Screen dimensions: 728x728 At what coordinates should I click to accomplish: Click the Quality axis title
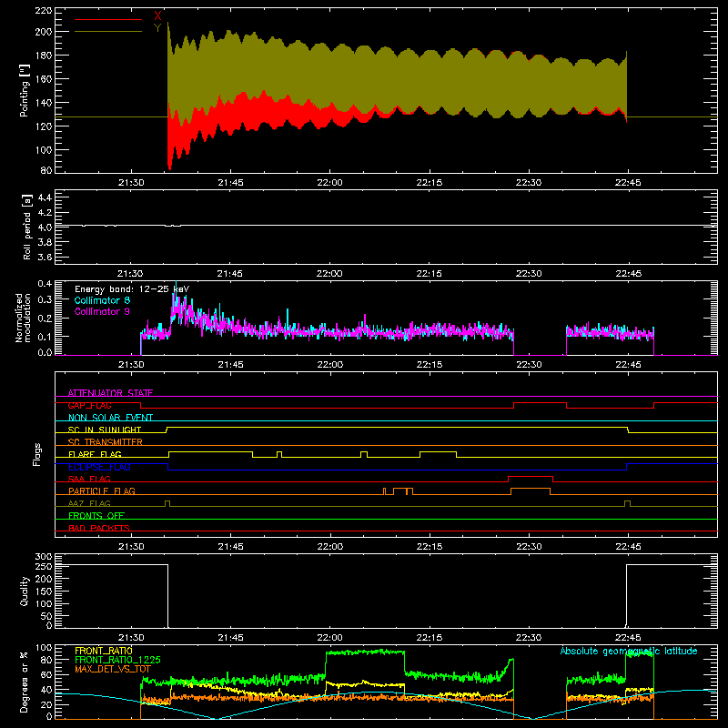pyautogui.click(x=25, y=591)
